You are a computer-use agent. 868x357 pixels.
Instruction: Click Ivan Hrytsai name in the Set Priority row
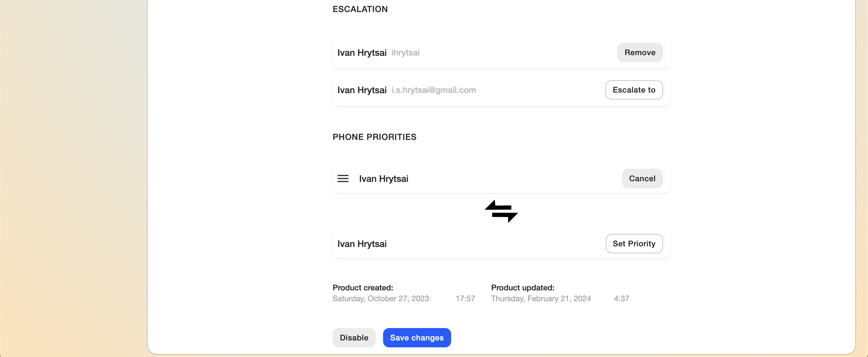tap(362, 244)
